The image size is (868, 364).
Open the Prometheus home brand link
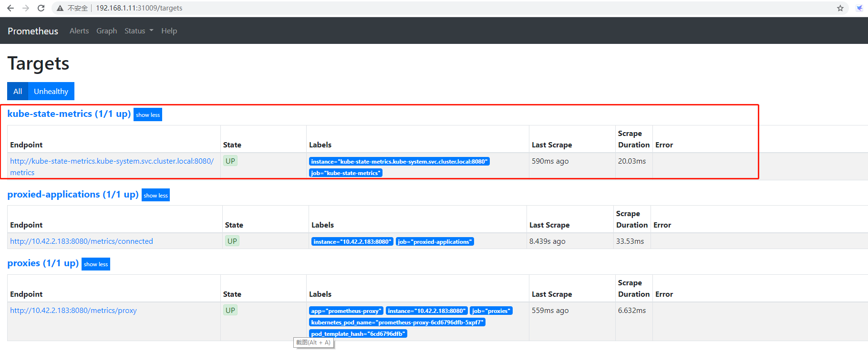coord(33,31)
